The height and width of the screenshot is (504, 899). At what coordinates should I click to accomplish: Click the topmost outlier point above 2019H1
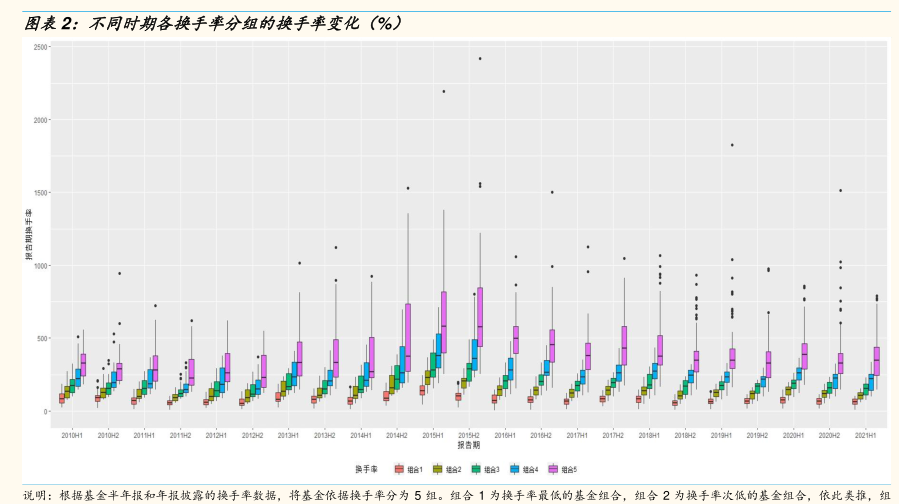click(x=732, y=145)
